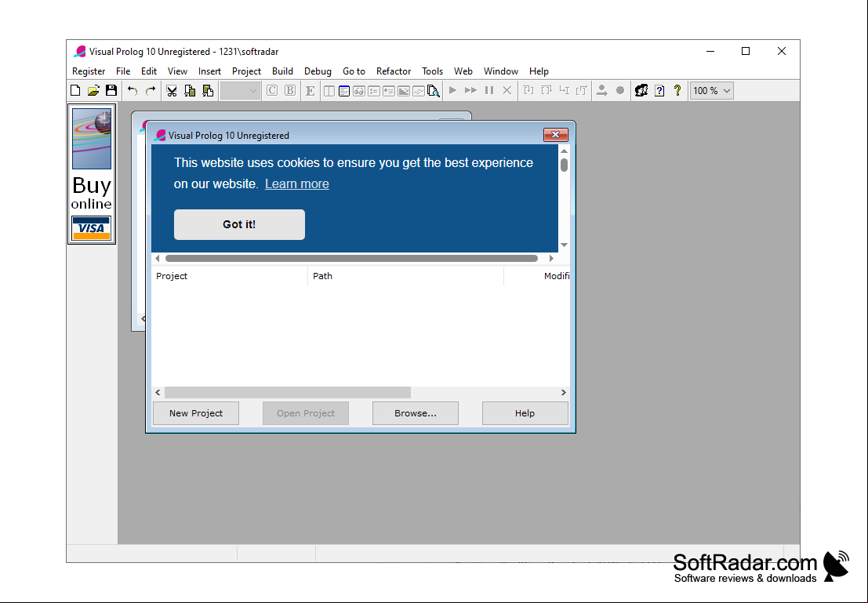Click the Save floppy disk icon
This screenshot has height=603, width=868.
pos(111,90)
